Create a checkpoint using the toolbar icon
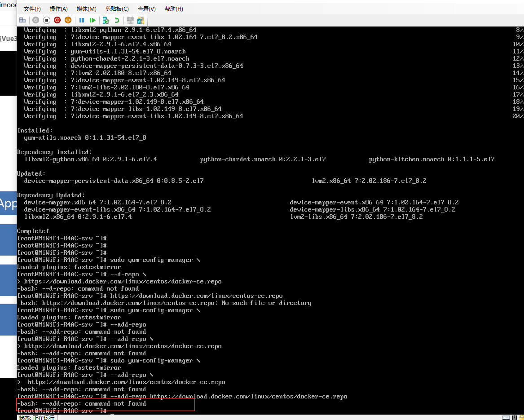Screen dimensions: 524x420 [x=106, y=20]
